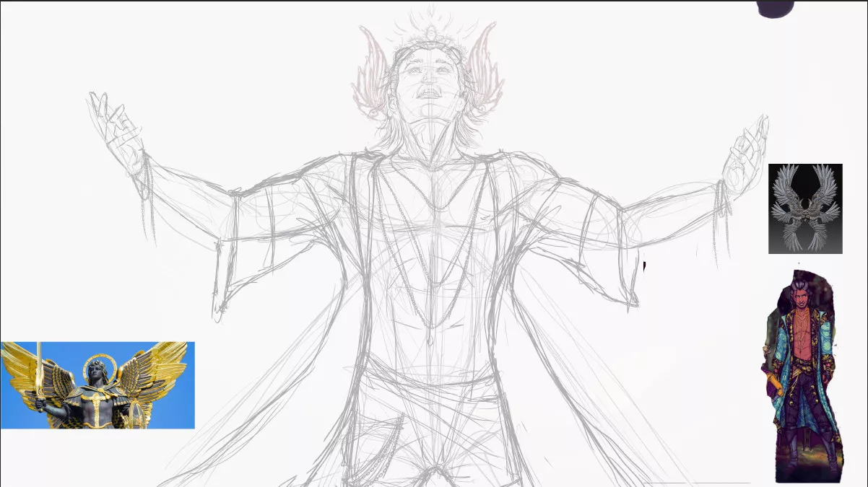This screenshot has height=487, width=868.
Task: Click the small black mark beside right sleeve
Action: [644, 266]
